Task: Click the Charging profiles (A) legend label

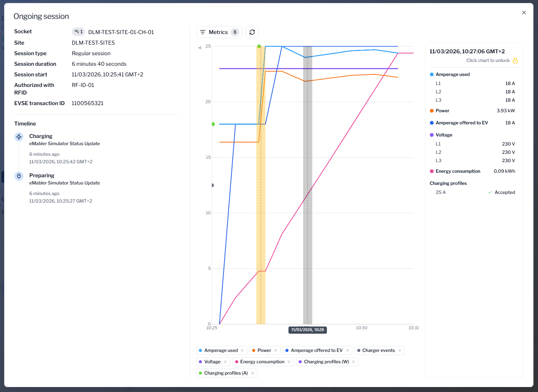Action: click(226, 373)
